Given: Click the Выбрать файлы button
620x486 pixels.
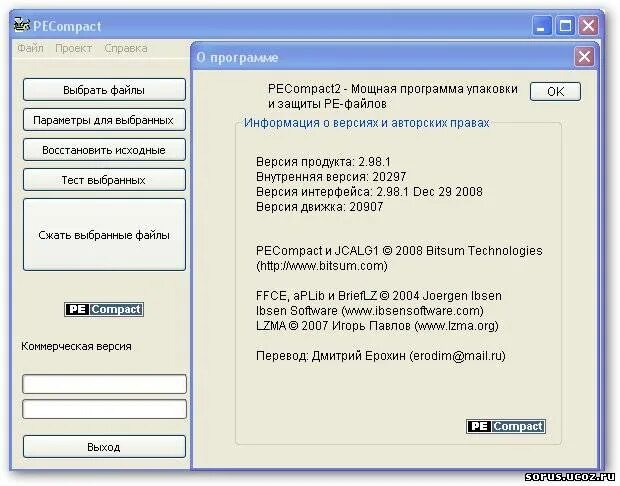Looking at the screenshot, I should click(x=104, y=90).
